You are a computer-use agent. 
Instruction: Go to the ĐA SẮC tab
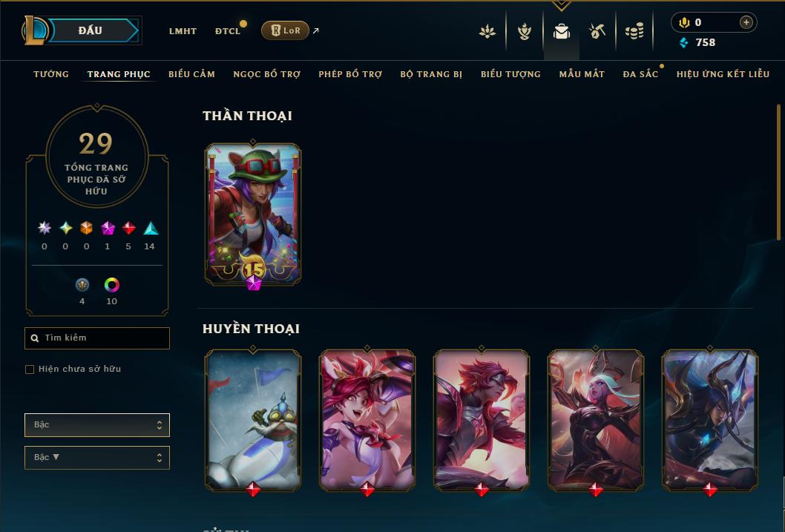[x=640, y=74]
